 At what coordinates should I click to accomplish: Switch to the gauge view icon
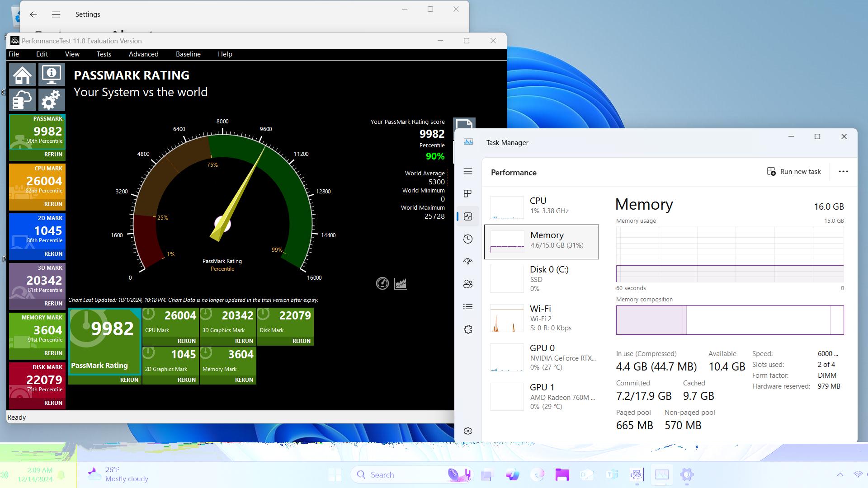tap(382, 283)
